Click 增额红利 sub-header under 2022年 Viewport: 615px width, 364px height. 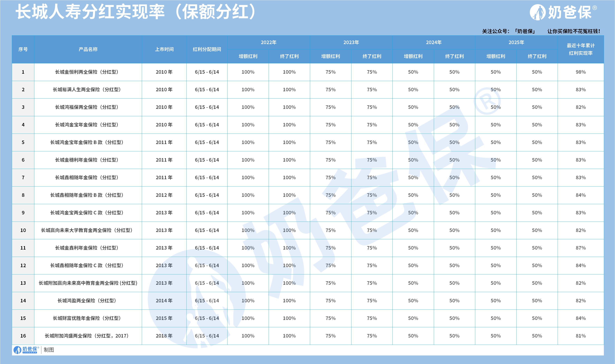(x=248, y=56)
